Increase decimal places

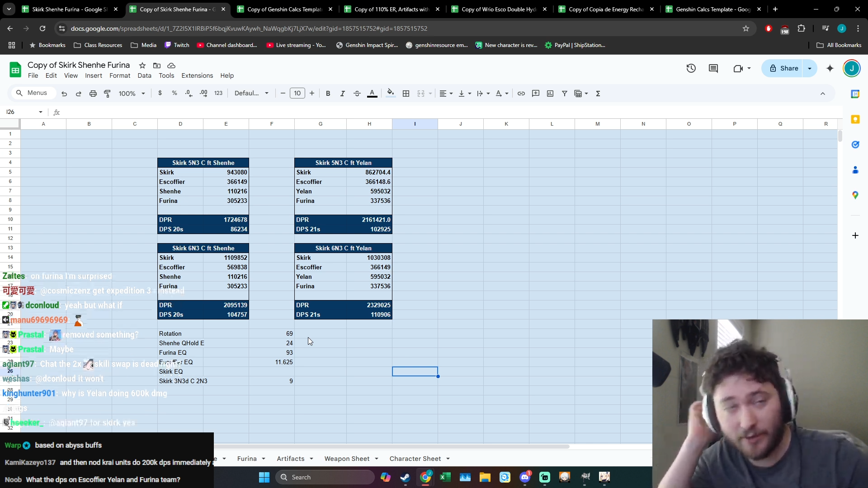tap(203, 93)
